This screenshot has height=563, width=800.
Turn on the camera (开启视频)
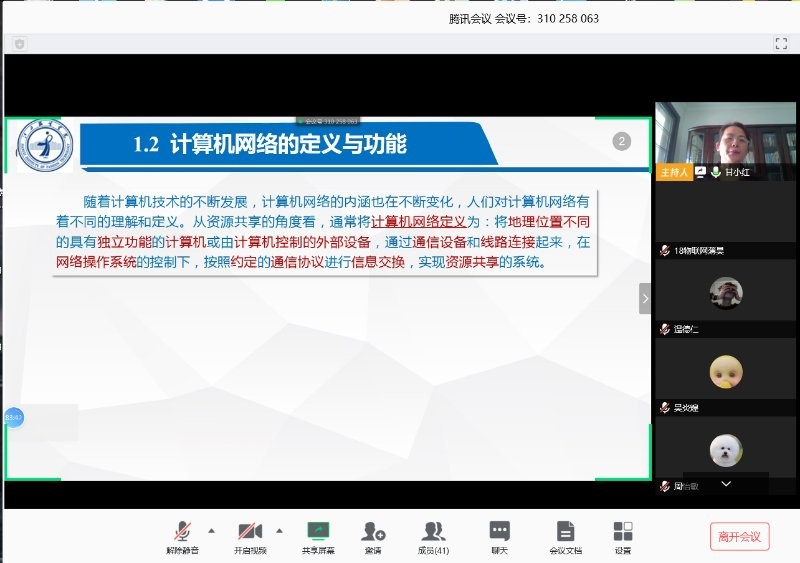coord(249,532)
